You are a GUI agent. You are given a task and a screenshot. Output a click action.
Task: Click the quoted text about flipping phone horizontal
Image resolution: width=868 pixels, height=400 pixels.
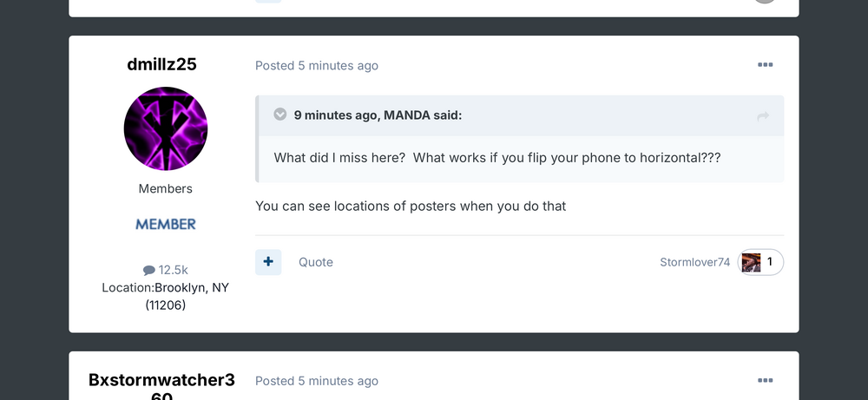pyautogui.click(x=497, y=158)
